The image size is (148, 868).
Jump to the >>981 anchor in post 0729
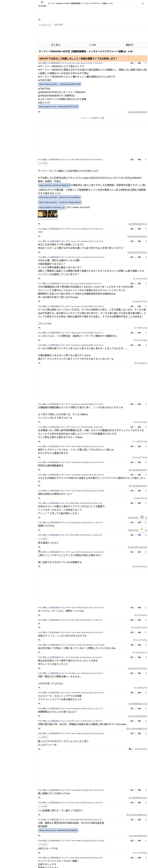(43, 539)
